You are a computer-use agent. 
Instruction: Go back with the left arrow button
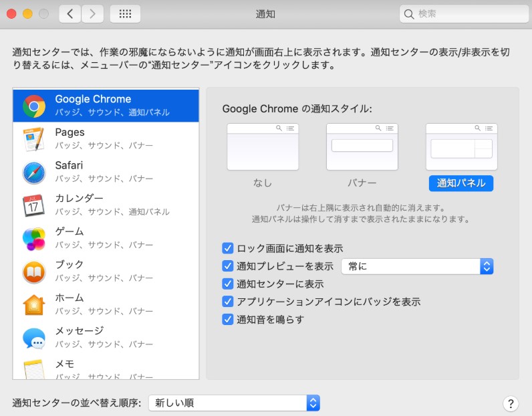tap(70, 14)
